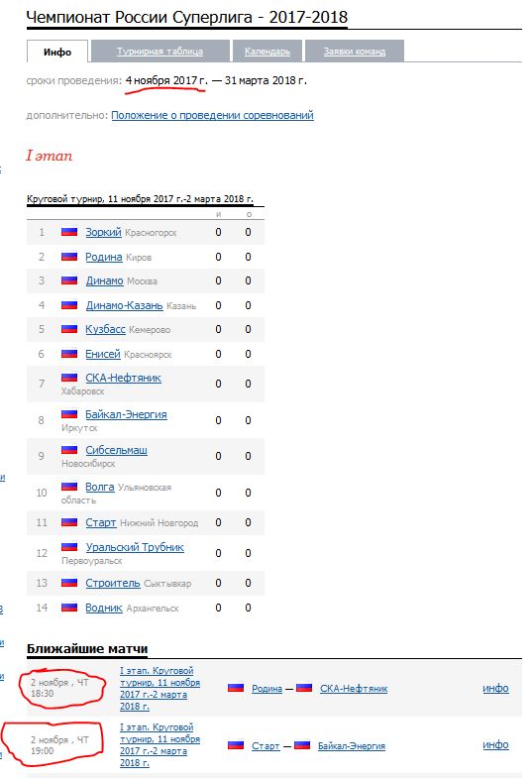This screenshot has height=778, width=532.
Task: Open team СКА-Нефтяник in standings table
Action: click(123, 378)
